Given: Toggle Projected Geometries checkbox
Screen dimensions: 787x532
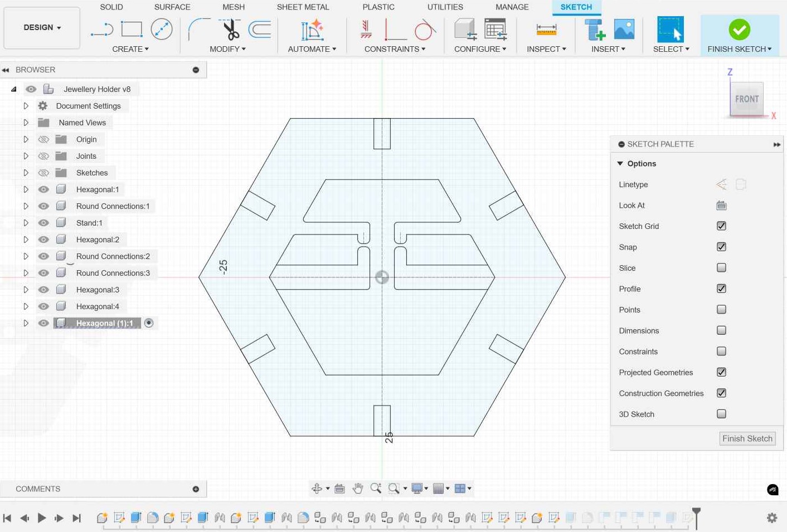Looking at the screenshot, I should (x=721, y=372).
